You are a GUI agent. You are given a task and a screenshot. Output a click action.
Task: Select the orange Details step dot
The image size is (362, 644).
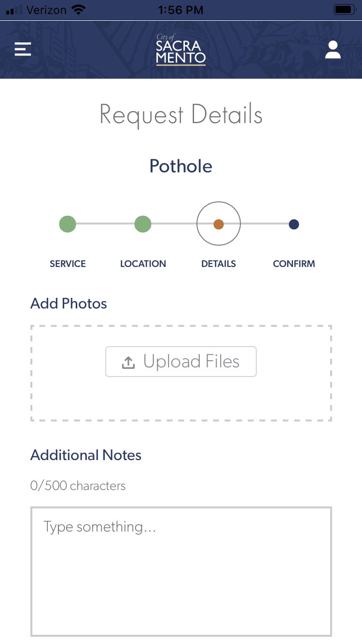pyautogui.click(x=219, y=224)
